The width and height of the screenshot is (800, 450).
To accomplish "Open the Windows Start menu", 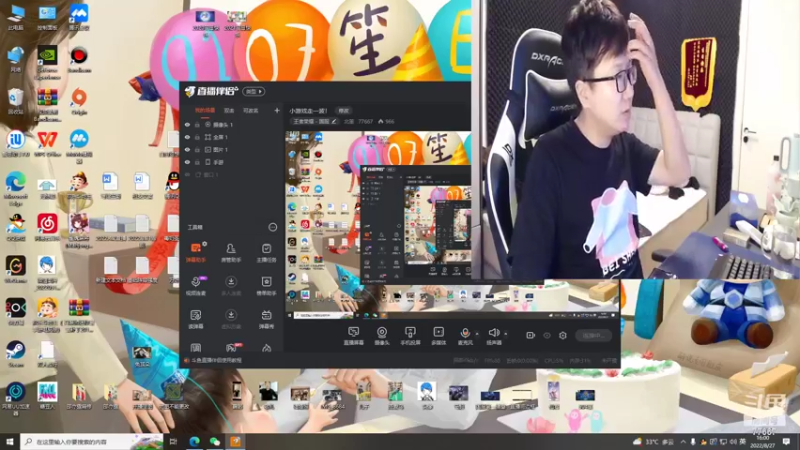I will click(x=9, y=442).
